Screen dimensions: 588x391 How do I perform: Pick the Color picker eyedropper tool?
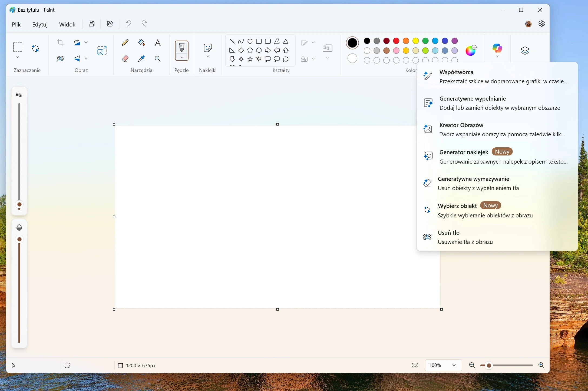141,59
